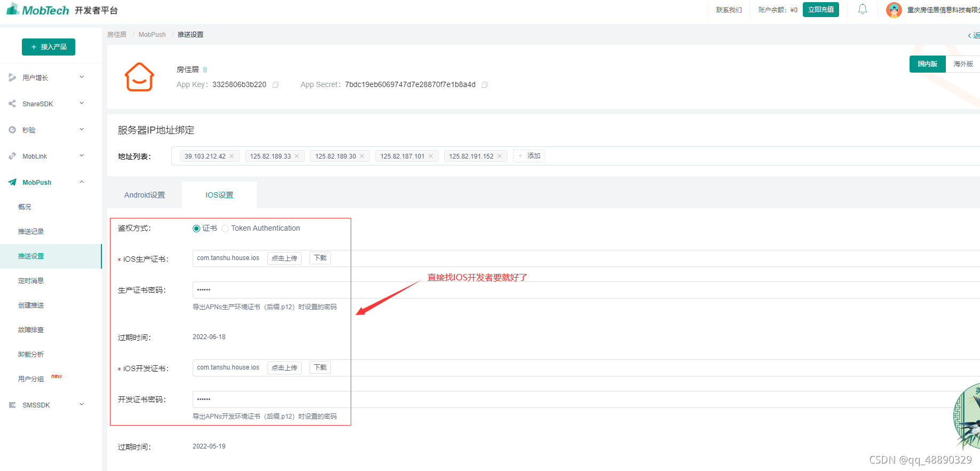Expand MobLink menu chevron
Screen dimensions: 980x471
[x=82, y=155]
